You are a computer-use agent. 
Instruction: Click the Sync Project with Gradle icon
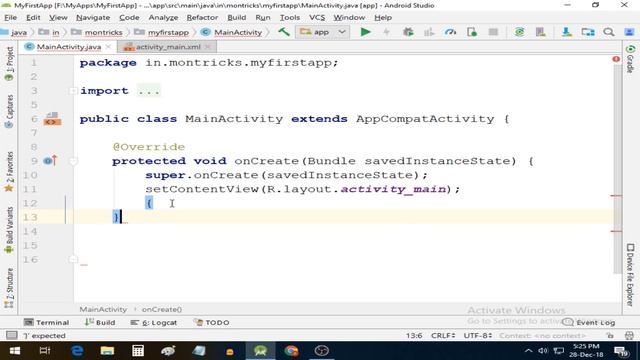click(x=519, y=32)
